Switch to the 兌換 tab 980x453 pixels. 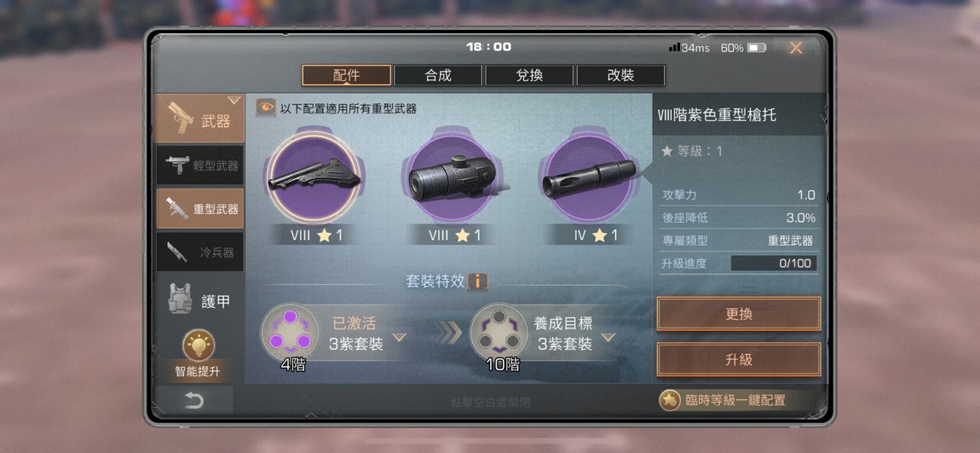[x=529, y=76]
